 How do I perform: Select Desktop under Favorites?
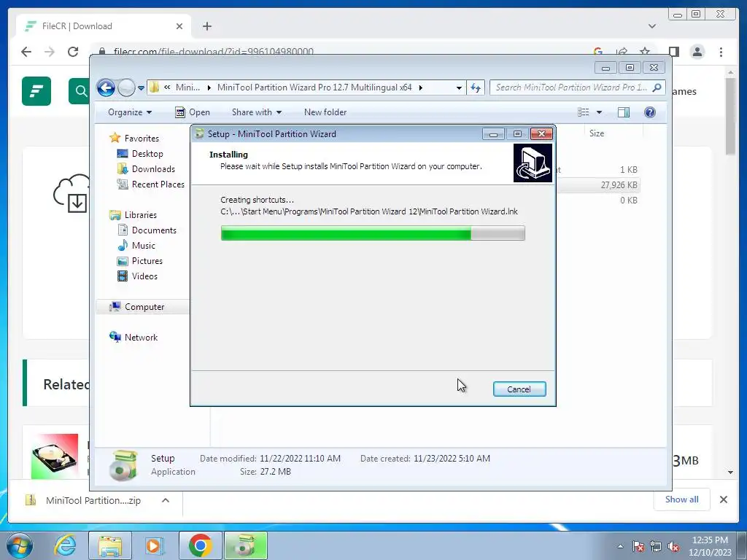click(147, 154)
